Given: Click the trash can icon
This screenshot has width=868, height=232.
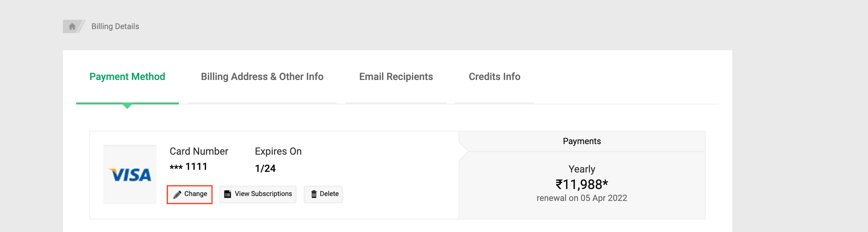Looking at the screenshot, I should tap(314, 194).
